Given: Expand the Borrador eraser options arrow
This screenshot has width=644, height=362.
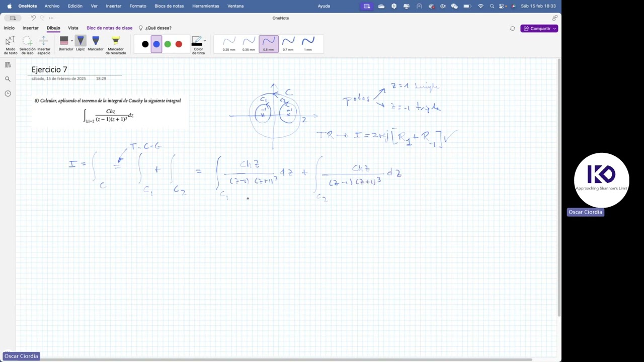Looking at the screenshot, I should [71, 41].
